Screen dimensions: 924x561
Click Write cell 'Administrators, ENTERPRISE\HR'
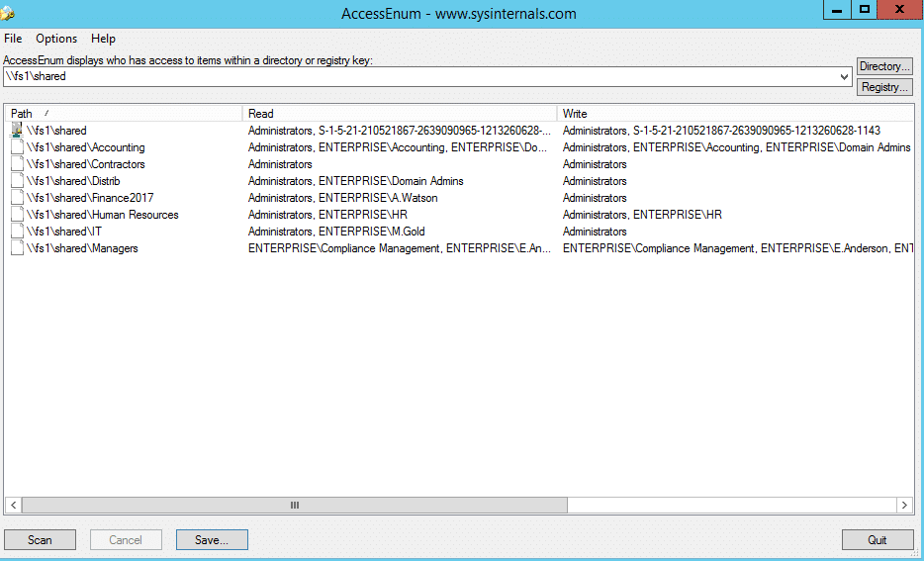(642, 215)
